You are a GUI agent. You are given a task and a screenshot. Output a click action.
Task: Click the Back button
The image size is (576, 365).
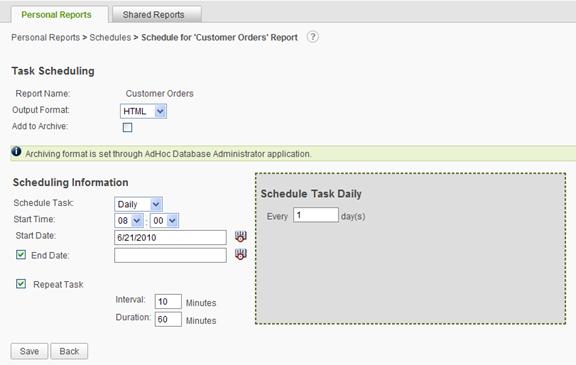pos(69,351)
